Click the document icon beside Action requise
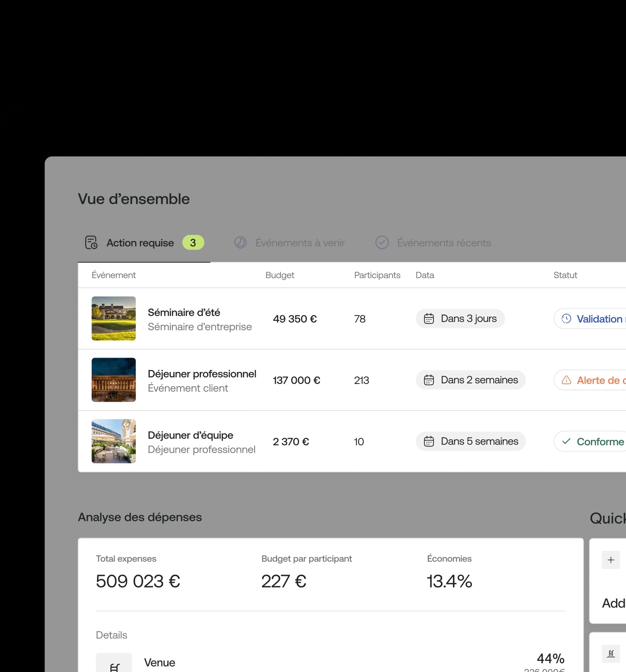Screen dimensions: 626x672 [x=90, y=243]
